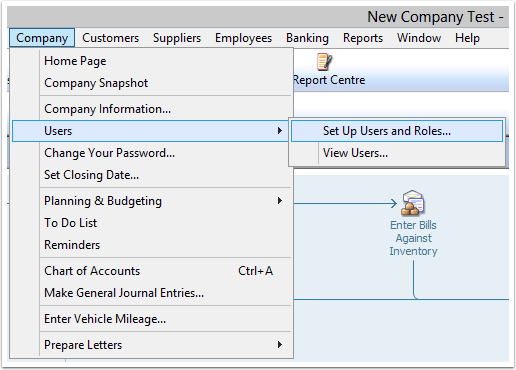Image resolution: width=516 pixels, height=370 pixels.
Task: Open the Reports menu
Action: click(x=363, y=38)
